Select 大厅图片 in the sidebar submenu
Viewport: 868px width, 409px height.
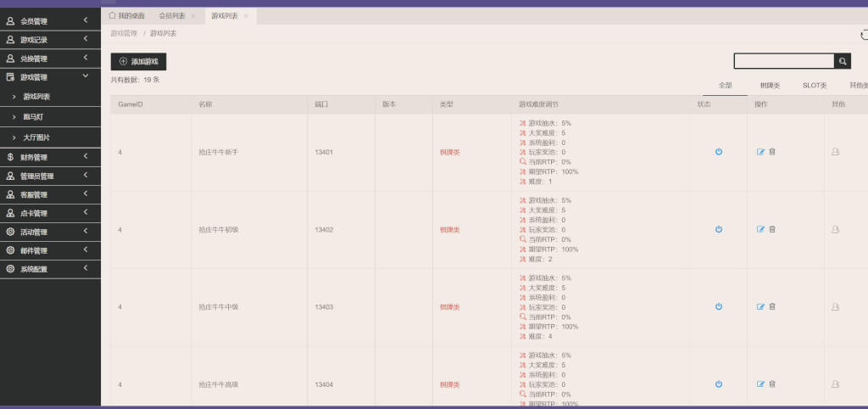click(36, 137)
